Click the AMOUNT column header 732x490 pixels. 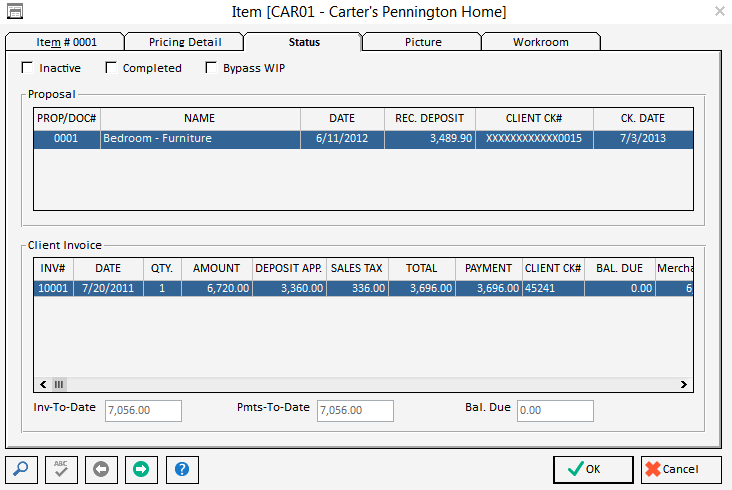pyautogui.click(x=217, y=268)
